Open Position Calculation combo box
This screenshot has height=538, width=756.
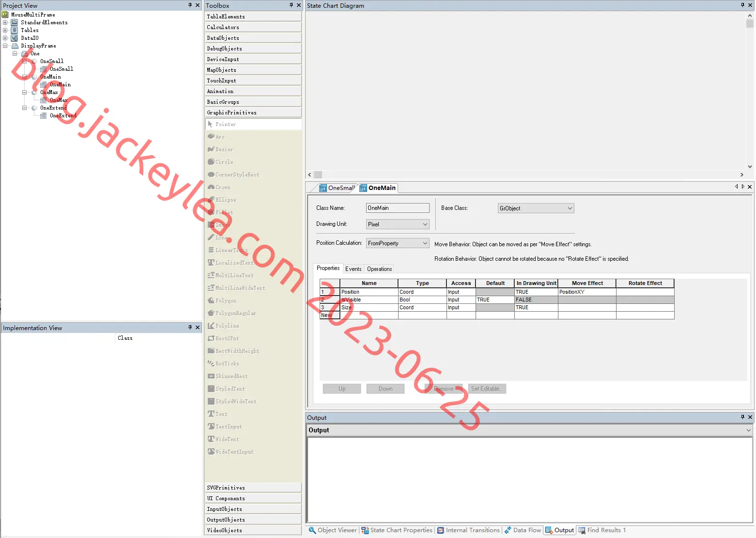tap(398, 243)
